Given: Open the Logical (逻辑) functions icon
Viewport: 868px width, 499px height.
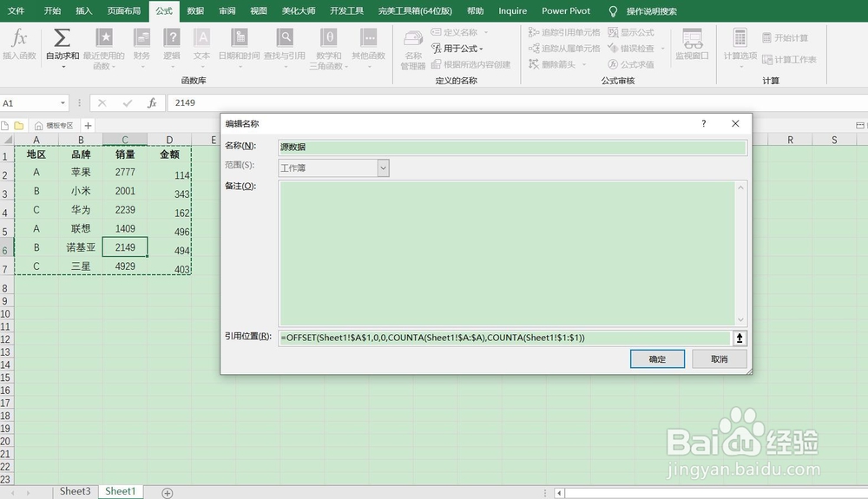Looking at the screenshot, I should pos(172,38).
